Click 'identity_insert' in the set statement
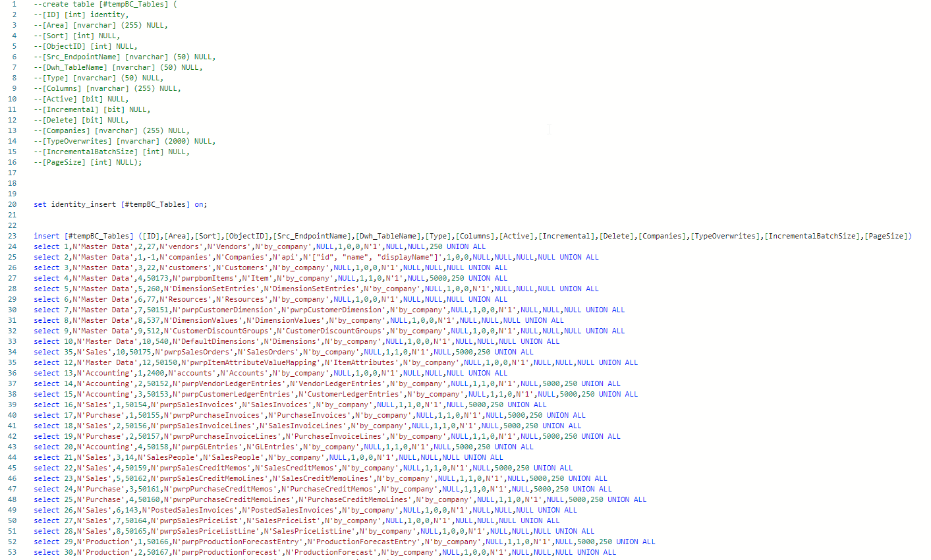The image size is (931, 560). tap(84, 204)
